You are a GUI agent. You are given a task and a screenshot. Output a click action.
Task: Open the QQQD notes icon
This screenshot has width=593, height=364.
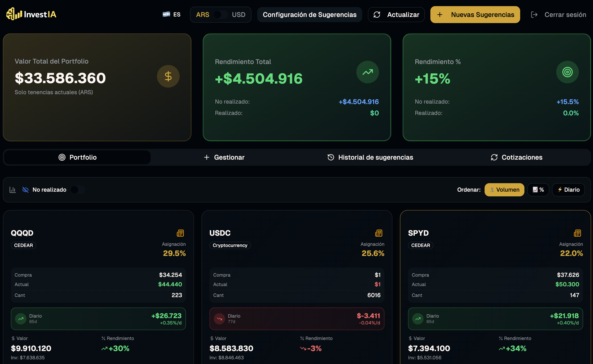click(180, 233)
